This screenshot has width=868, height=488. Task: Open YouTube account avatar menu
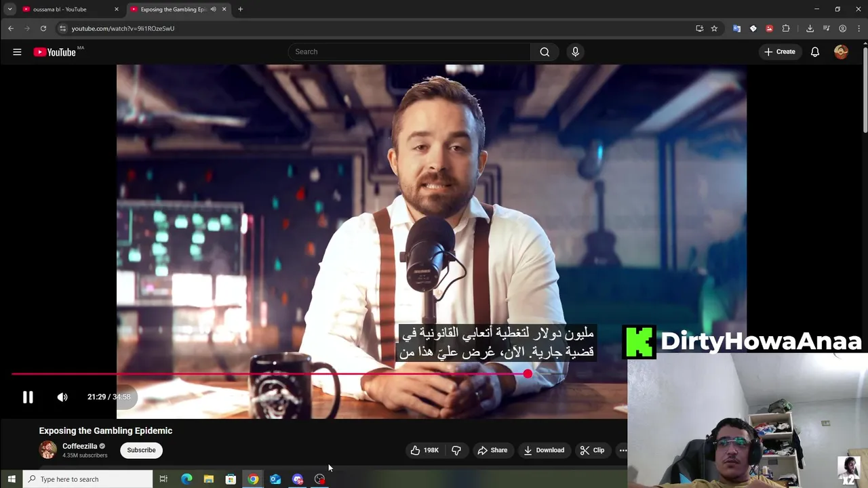click(841, 52)
